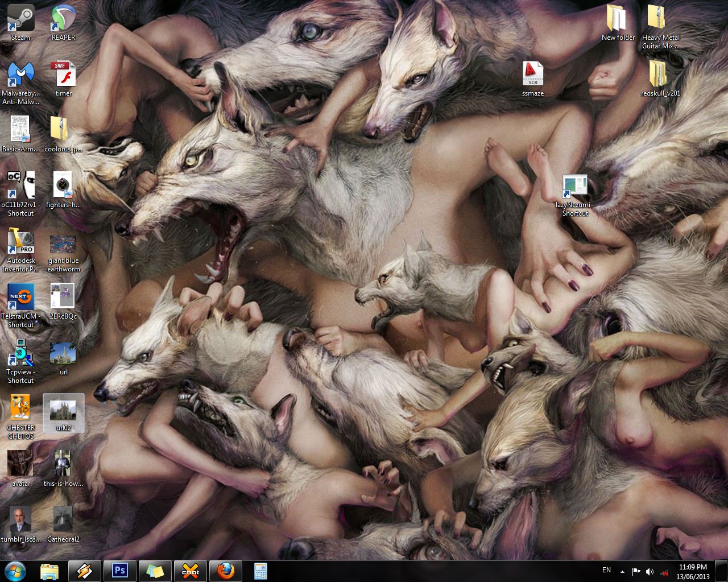Viewport: 728px width, 582px height.
Task: Select the lazyNezumi shortcut icon
Action: [x=575, y=187]
